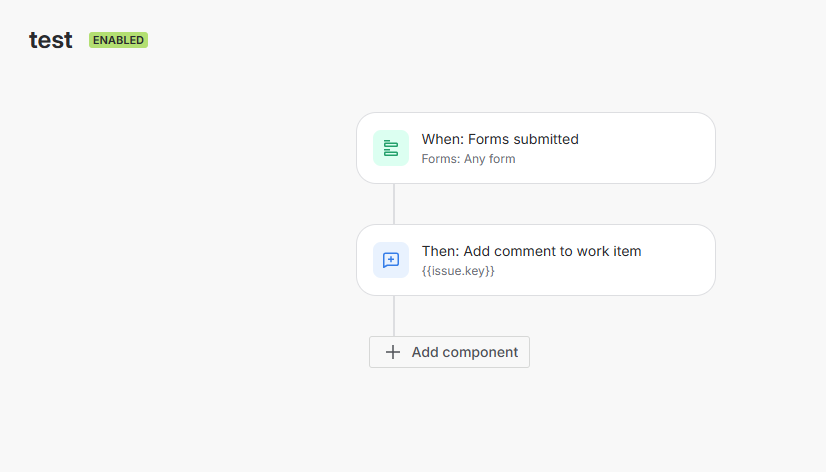Click the rule name "test"
826x472 pixels.
(50, 40)
